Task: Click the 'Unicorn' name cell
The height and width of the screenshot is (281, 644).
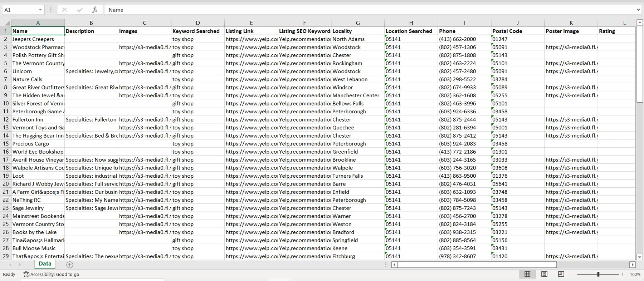Action: click(x=38, y=72)
